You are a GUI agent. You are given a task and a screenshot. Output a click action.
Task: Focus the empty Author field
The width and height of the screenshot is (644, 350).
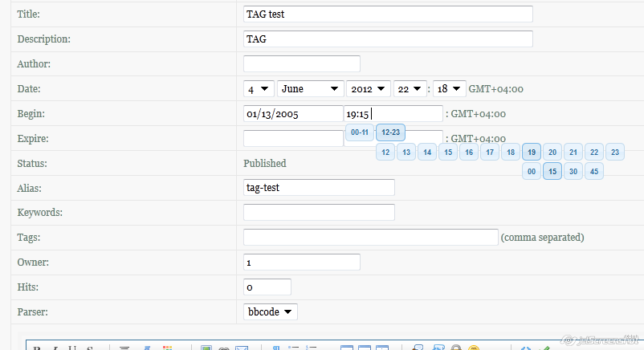pos(302,63)
